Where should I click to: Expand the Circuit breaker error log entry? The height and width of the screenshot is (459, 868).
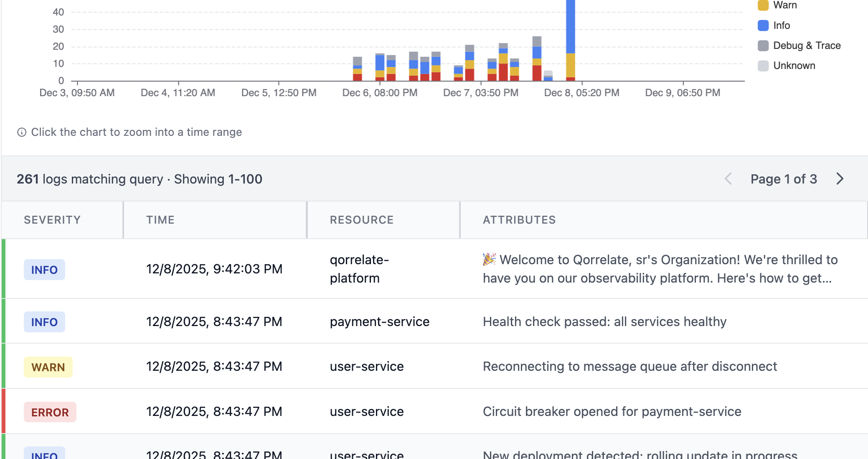(x=612, y=411)
